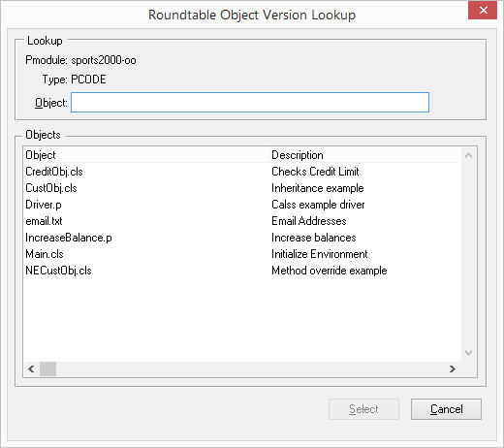
Task: Click the horizontal scrollbar left arrow
Action: pos(31,368)
